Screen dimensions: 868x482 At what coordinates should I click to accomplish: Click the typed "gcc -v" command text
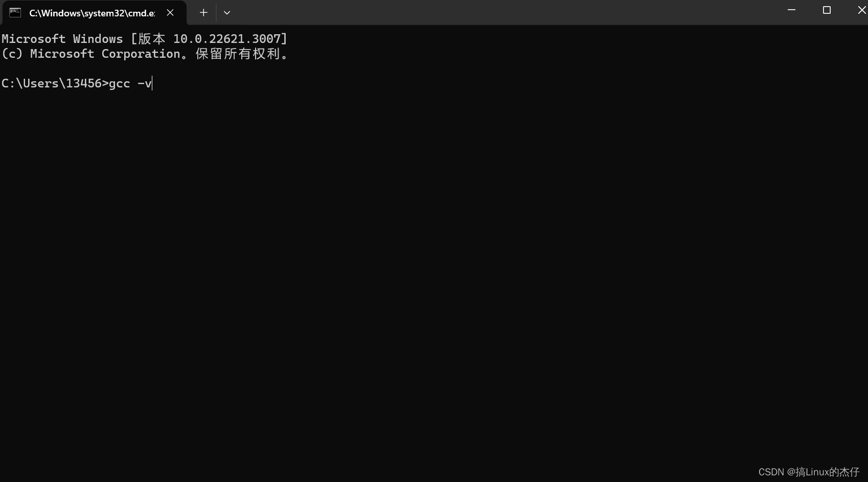[130, 83]
